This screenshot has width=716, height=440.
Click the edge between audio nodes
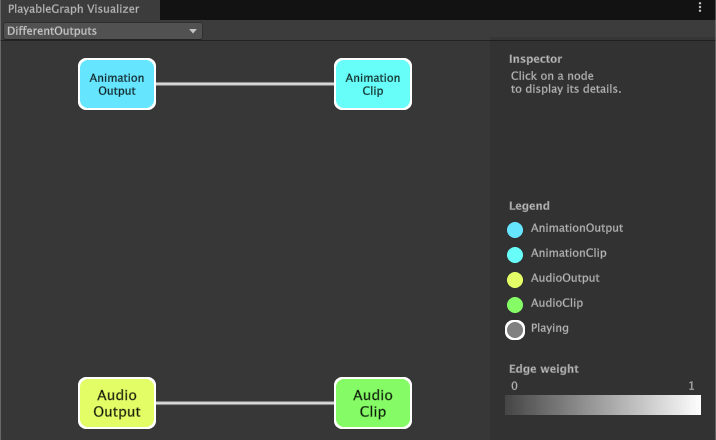click(x=245, y=403)
